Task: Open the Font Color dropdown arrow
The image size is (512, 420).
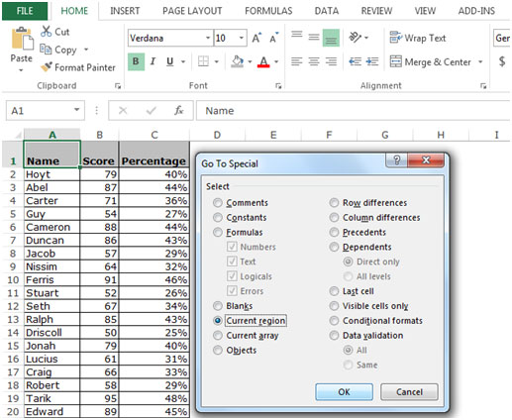Action: [x=276, y=61]
